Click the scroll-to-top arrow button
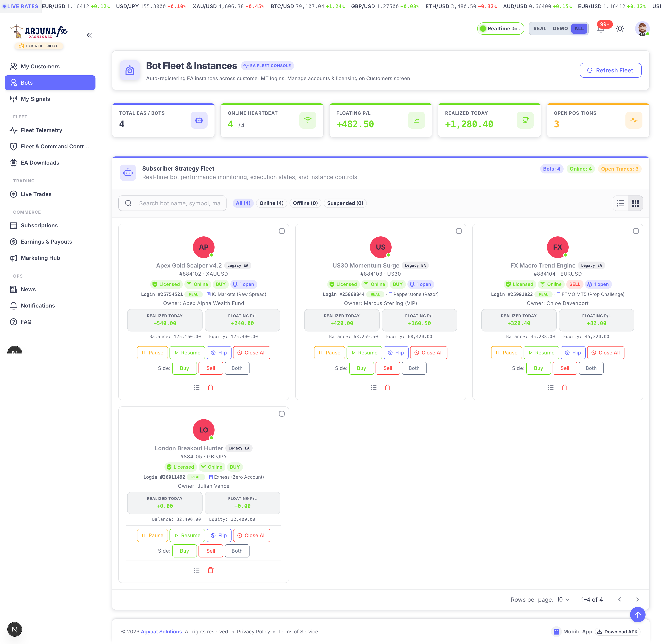 pos(638,615)
